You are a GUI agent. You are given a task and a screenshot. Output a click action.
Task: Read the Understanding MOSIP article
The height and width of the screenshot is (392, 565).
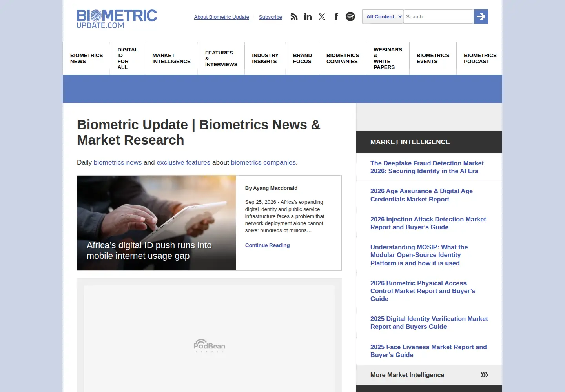tap(419, 255)
